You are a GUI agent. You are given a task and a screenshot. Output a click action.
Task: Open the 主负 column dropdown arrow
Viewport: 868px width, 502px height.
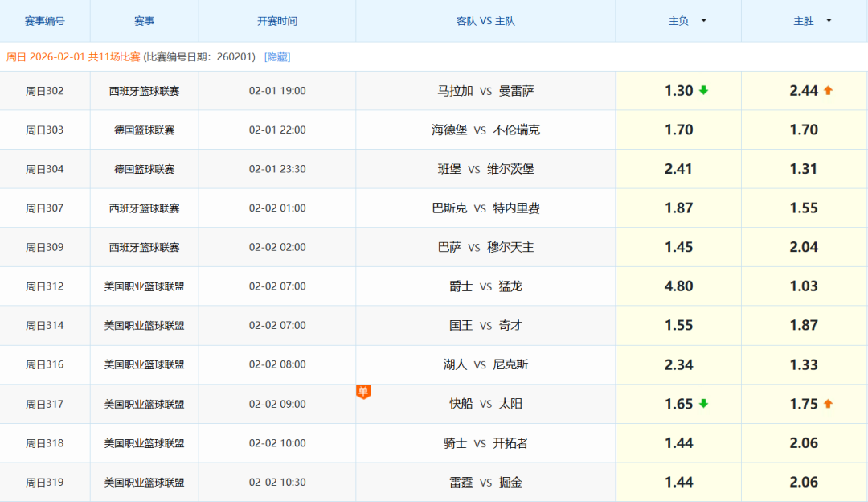point(703,21)
